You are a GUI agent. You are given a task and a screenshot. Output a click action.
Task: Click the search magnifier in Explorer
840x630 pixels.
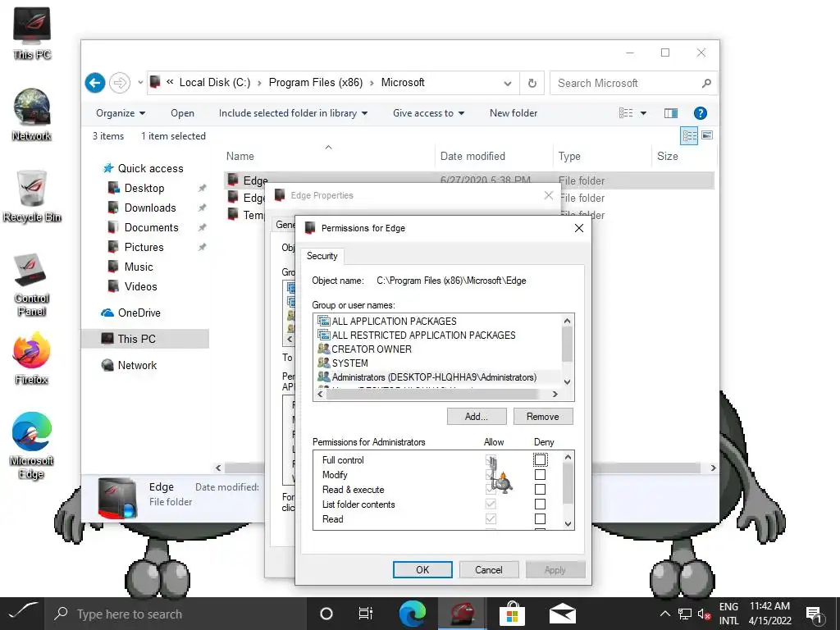(706, 83)
